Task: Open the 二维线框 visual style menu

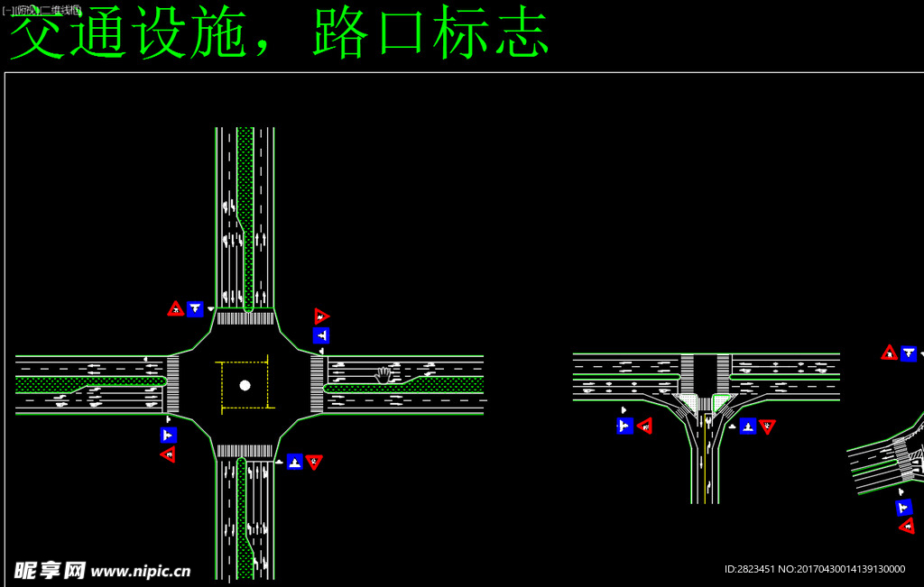Action: point(60,10)
